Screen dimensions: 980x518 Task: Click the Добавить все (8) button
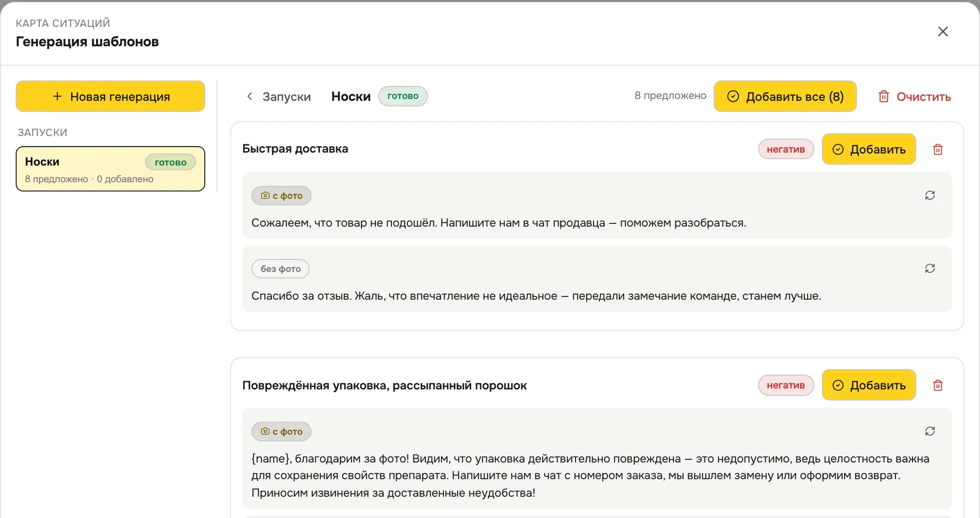point(785,96)
